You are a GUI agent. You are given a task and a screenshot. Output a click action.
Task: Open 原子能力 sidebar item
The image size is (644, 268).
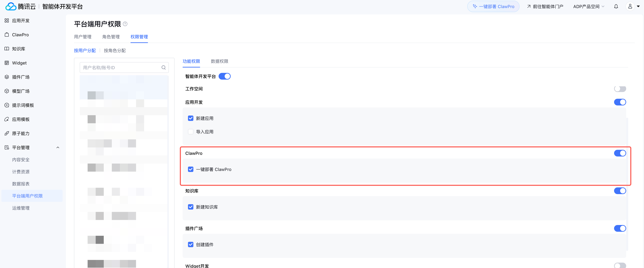click(21, 133)
